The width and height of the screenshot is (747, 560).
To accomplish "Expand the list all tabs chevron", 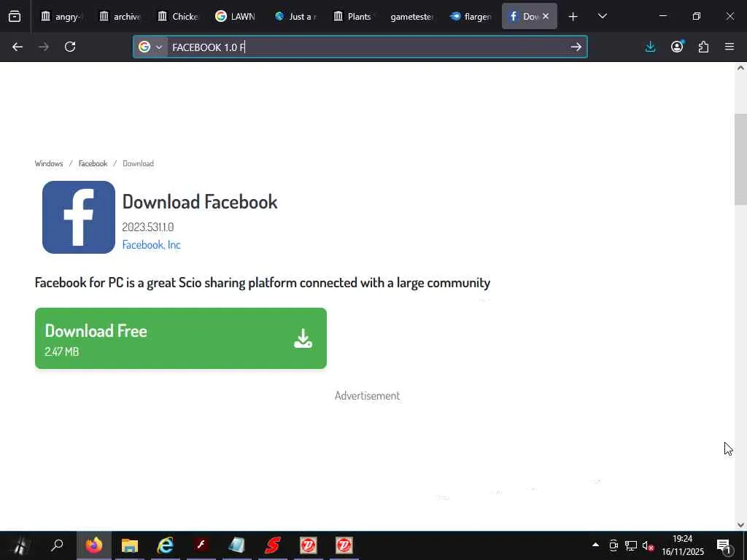I will [602, 16].
